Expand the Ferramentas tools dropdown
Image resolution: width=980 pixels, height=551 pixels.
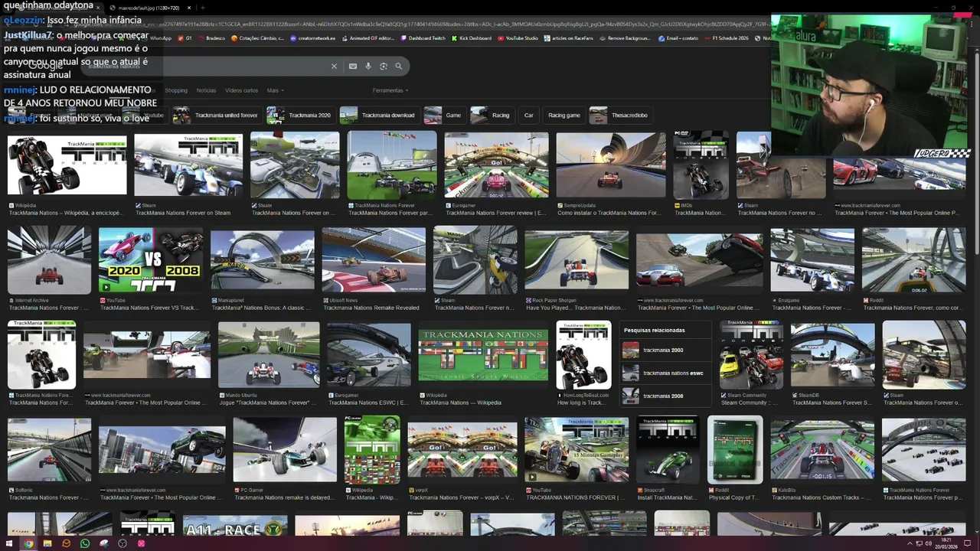pyautogui.click(x=390, y=90)
